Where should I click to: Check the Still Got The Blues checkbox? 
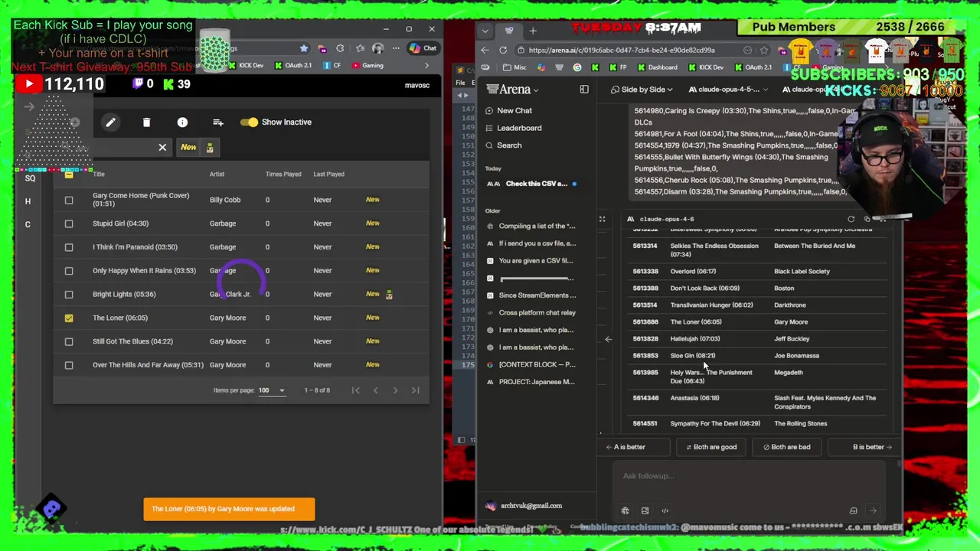pos(69,341)
